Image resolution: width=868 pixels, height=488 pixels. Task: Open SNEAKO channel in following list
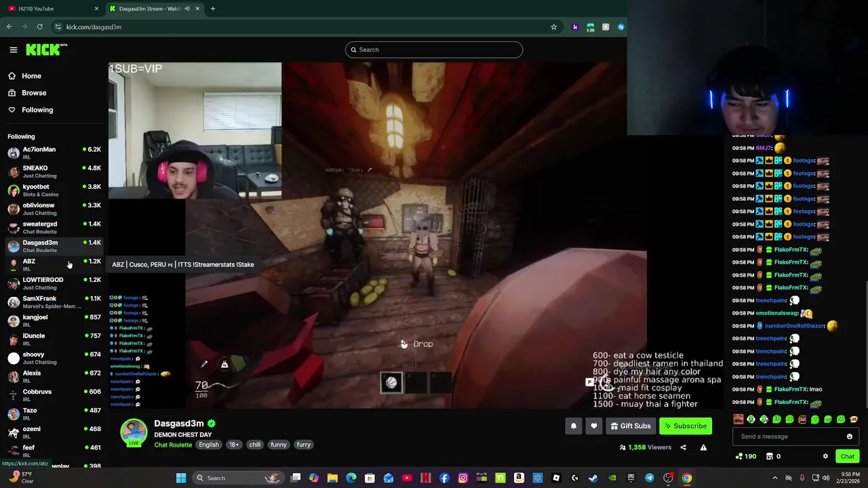(54, 171)
